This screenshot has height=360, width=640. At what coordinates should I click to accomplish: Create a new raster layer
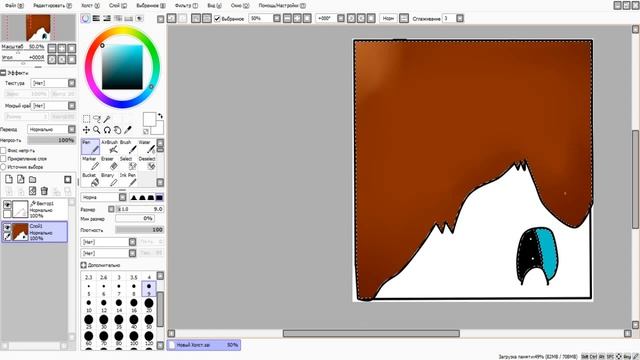9,179
